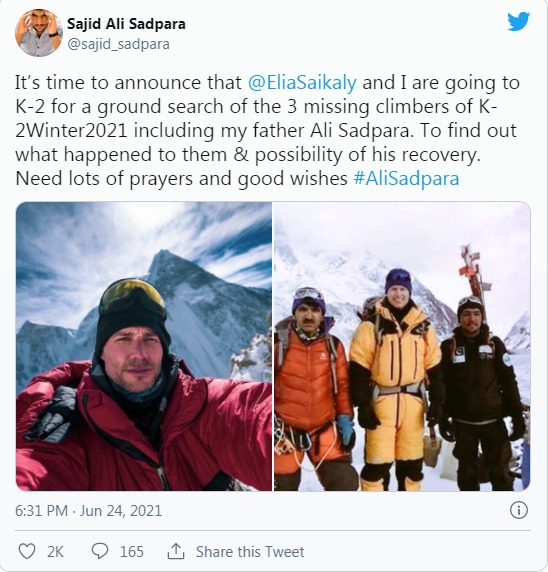Image resolution: width=548 pixels, height=572 pixels.
Task: Click the climber in orange jacket
Action: coord(313,389)
